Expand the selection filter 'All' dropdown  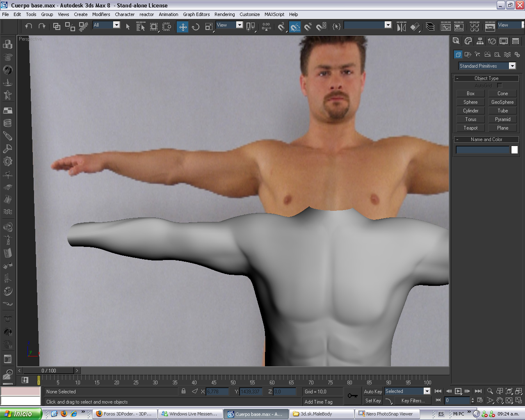(x=116, y=25)
